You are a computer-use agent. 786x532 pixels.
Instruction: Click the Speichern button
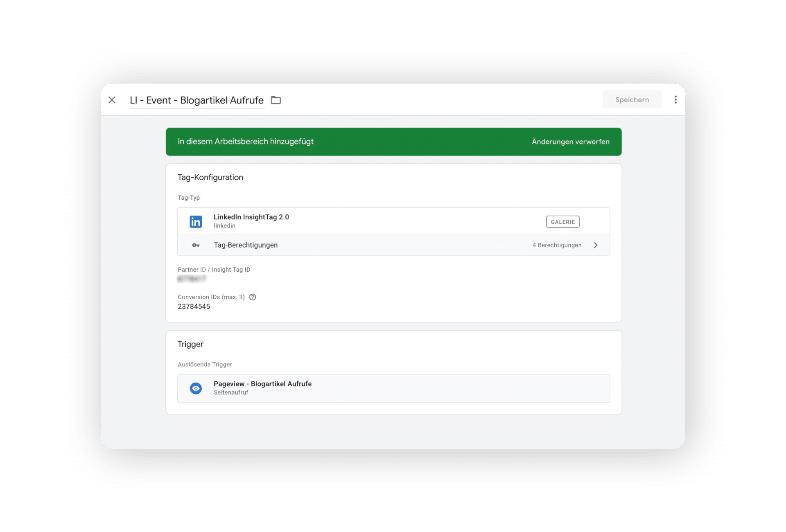(x=632, y=100)
